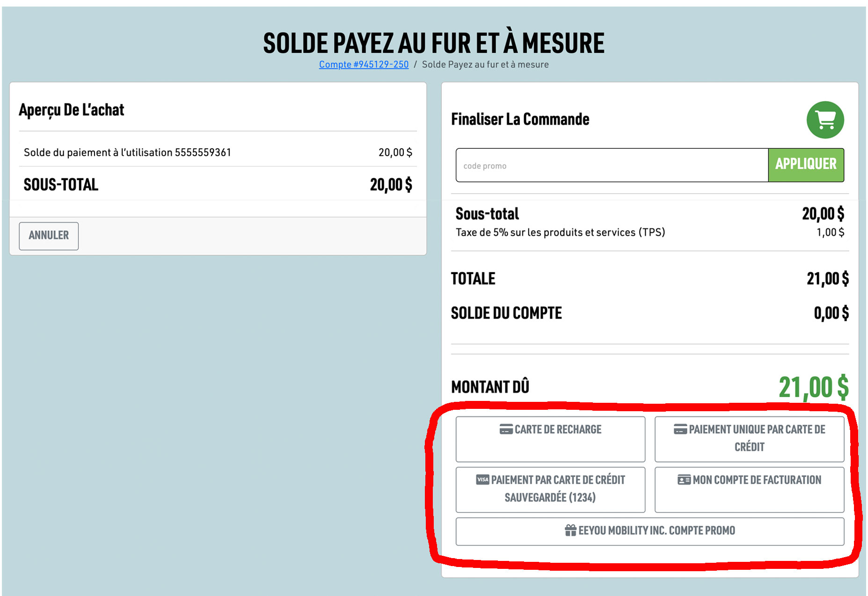Click the Solde du paiement 5555559361 line
Screen dimensions: 868x596
tap(127, 153)
